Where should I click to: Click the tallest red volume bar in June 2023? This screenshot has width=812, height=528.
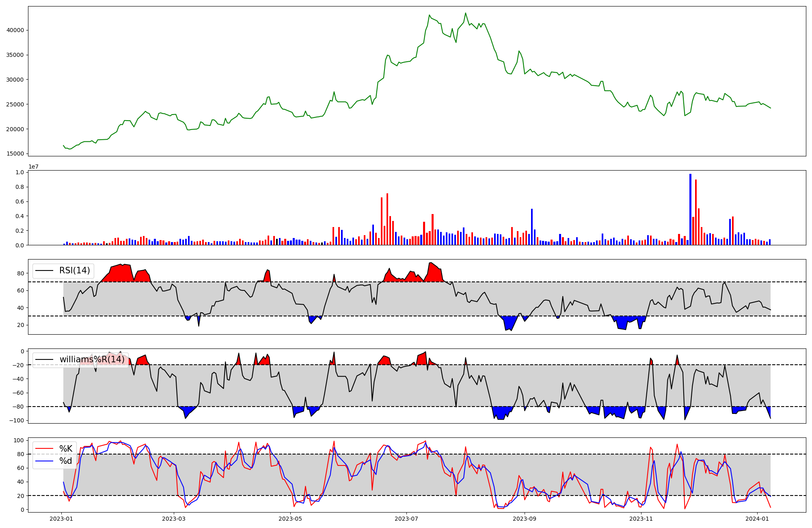point(387,219)
